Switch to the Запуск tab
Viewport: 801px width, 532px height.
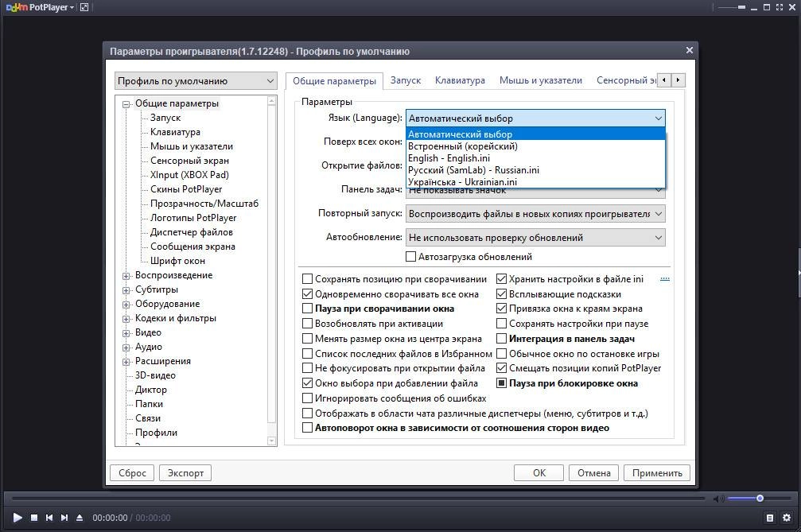[x=406, y=80]
